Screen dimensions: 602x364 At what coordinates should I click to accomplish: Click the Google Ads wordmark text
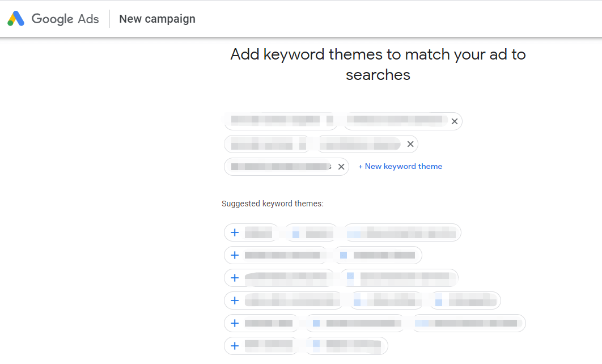(x=65, y=19)
